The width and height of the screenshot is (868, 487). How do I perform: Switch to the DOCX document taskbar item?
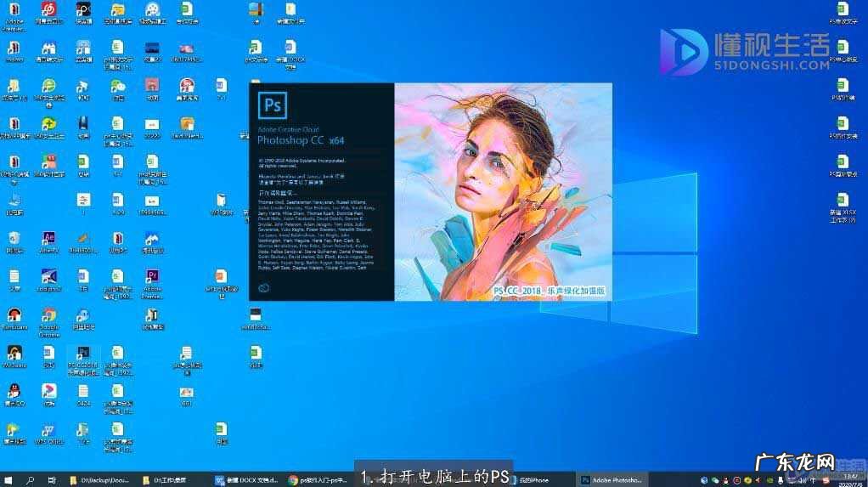[x=246, y=480]
